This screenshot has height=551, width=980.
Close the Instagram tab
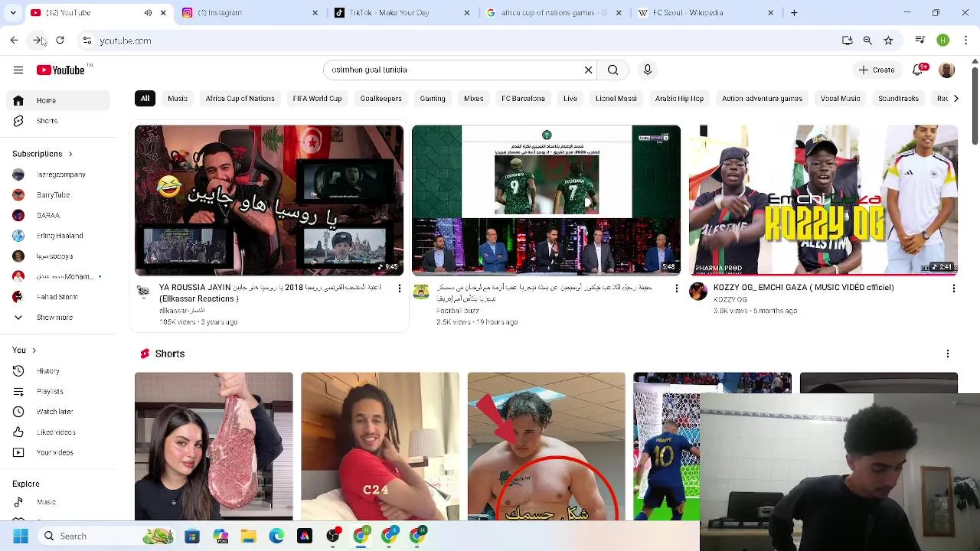[x=315, y=13]
